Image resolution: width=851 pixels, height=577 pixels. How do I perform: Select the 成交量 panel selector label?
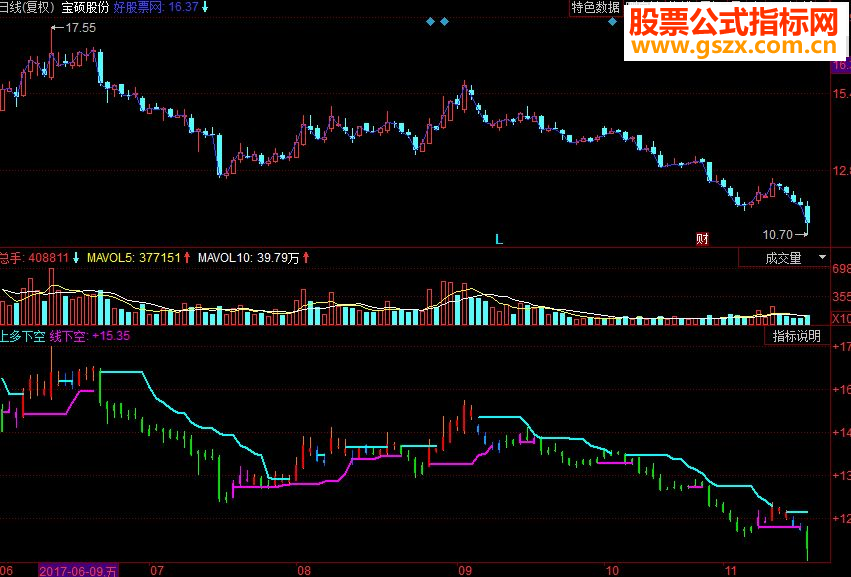783,258
